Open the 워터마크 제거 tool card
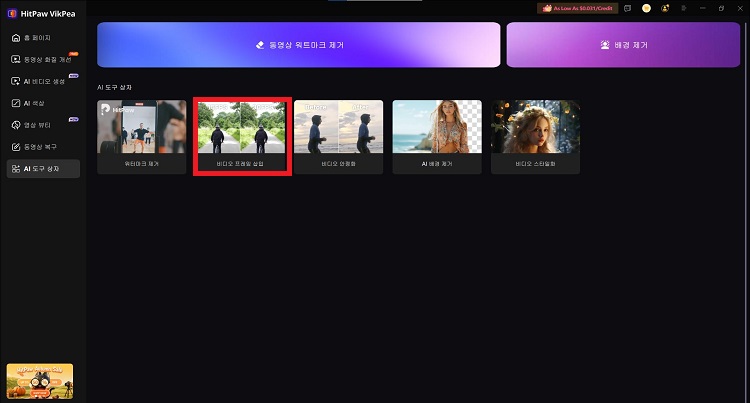 [x=142, y=137]
